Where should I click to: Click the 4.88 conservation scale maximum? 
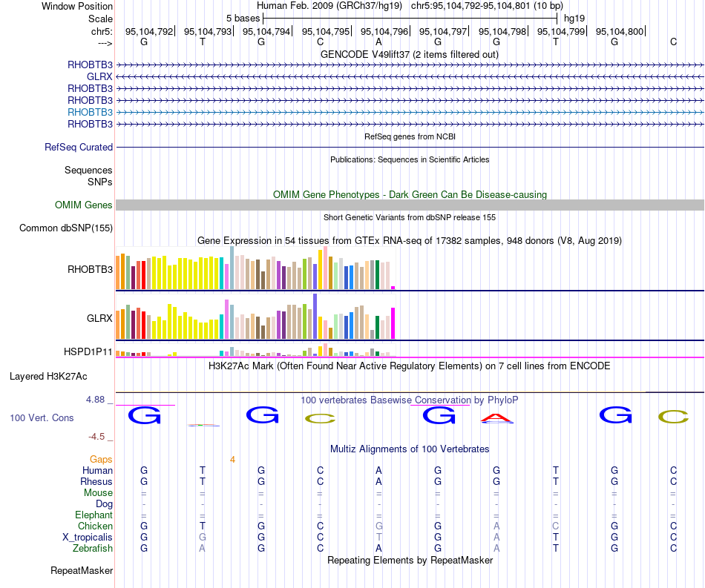coord(95,400)
